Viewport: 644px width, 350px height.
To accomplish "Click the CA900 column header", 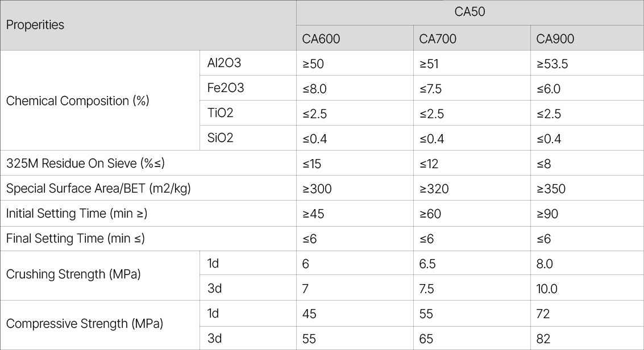I will 555,39.
